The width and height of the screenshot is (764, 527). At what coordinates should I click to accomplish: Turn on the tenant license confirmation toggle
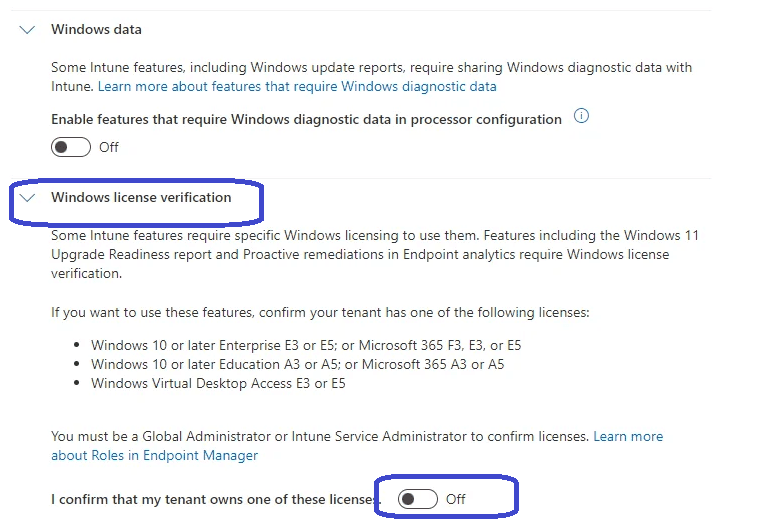point(417,499)
